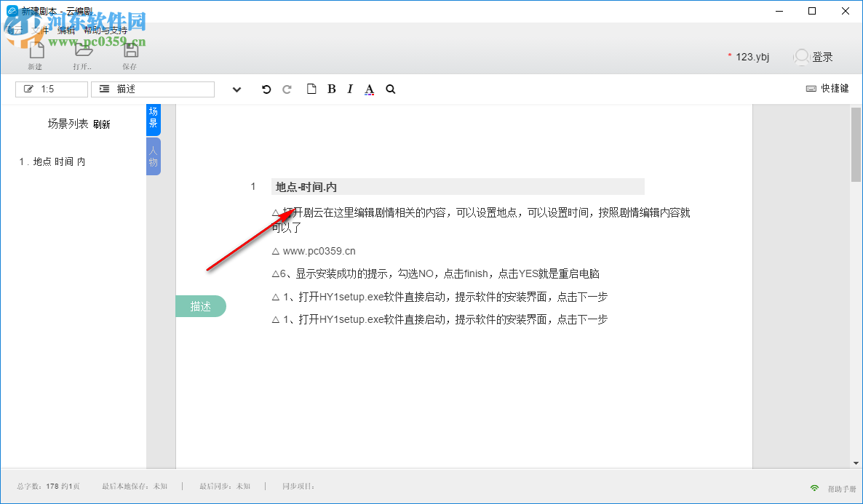Toggle italic formatting in the toolbar
This screenshot has height=504, width=863.
350,89
